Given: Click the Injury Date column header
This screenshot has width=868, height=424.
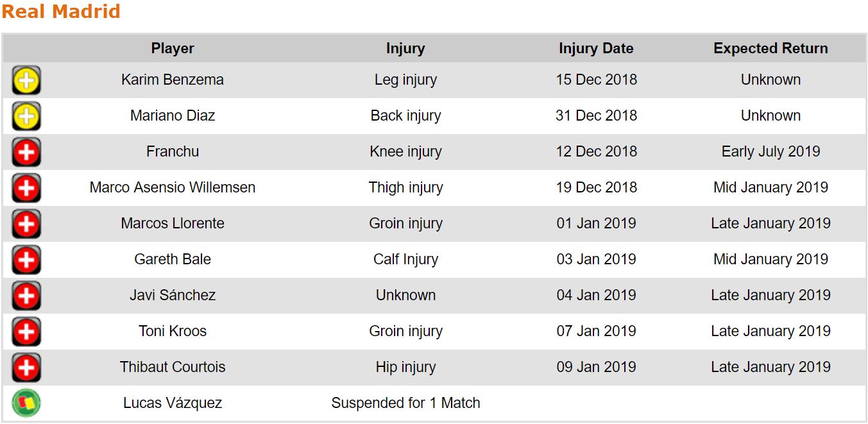Looking at the screenshot, I should click(596, 49).
